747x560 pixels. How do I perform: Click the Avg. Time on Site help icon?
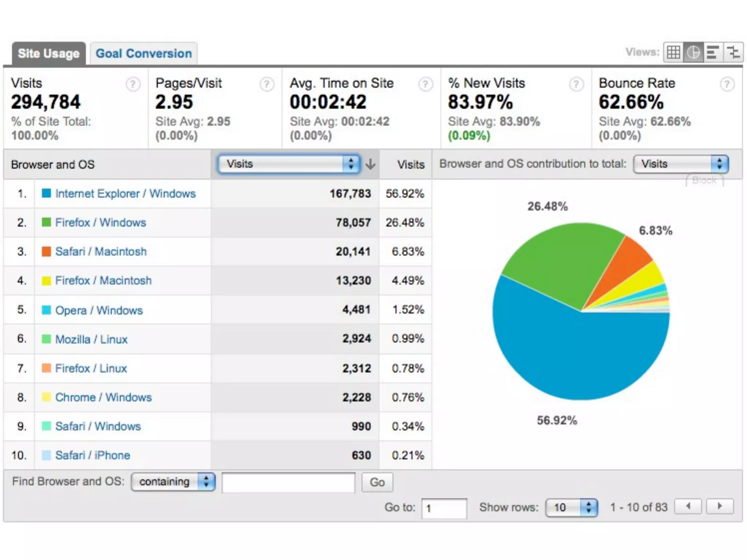tap(425, 85)
